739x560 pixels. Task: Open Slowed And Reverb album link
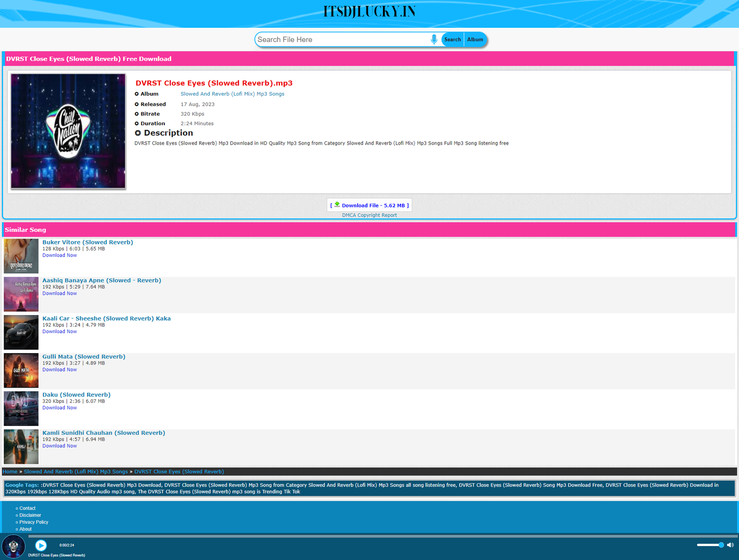pos(232,94)
